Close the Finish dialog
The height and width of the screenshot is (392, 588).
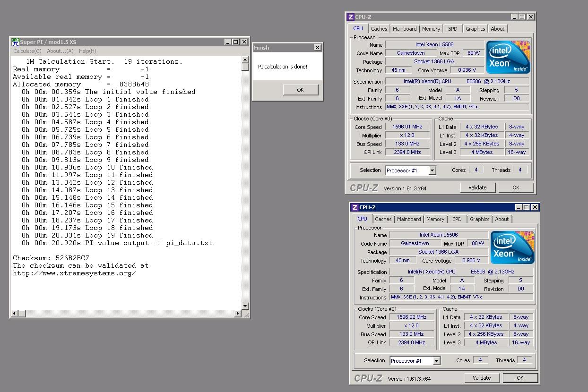pyautogui.click(x=317, y=47)
